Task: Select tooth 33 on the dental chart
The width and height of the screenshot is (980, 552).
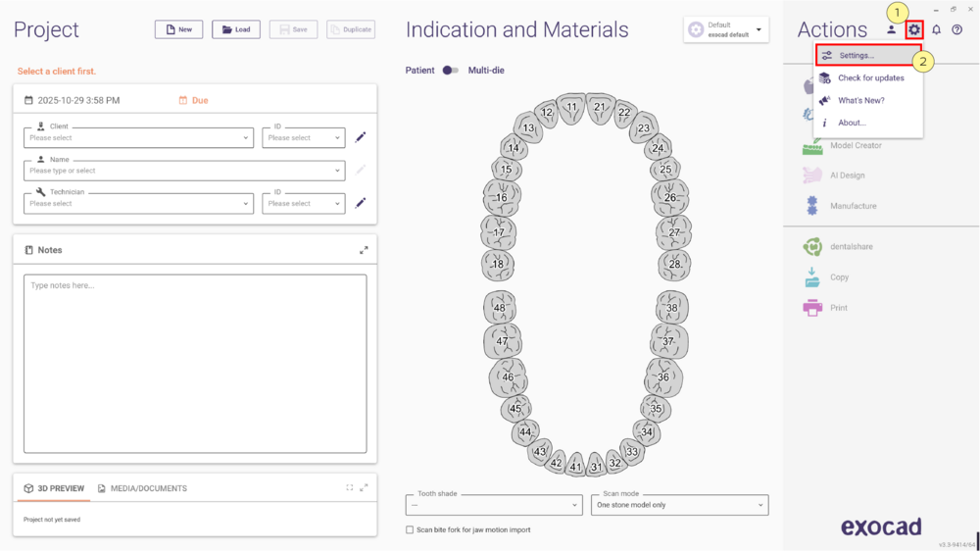Action: click(632, 451)
